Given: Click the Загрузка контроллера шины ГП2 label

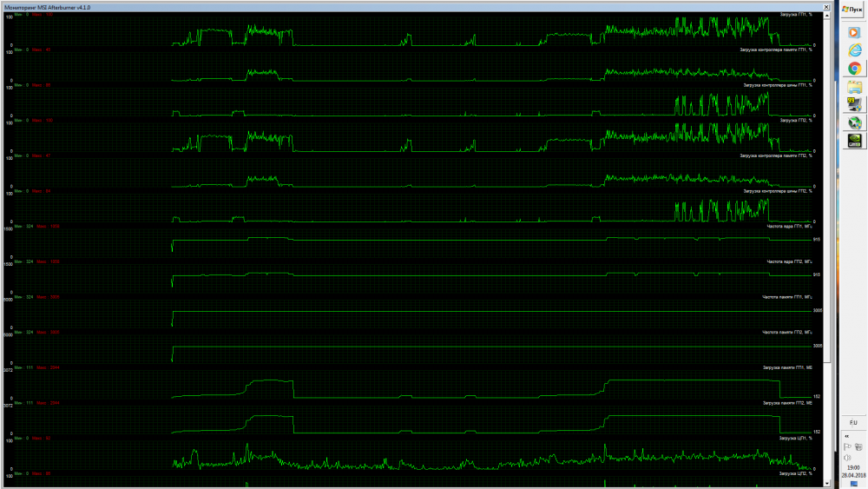Looking at the screenshot, I should 777,191.
